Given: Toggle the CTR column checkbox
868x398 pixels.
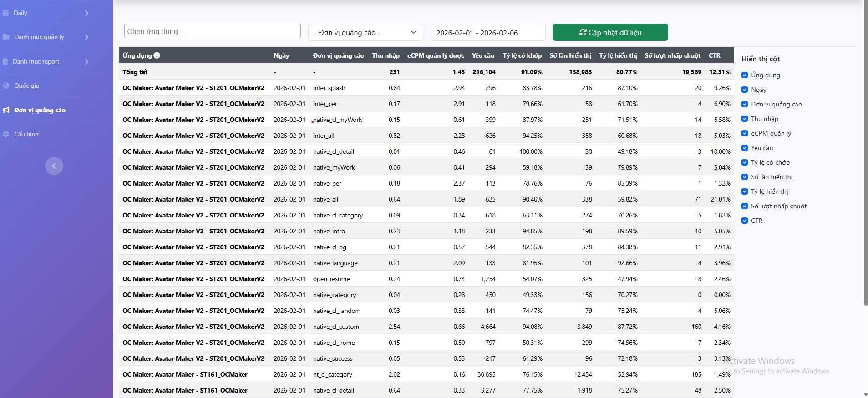Looking at the screenshot, I should [745, 221].
